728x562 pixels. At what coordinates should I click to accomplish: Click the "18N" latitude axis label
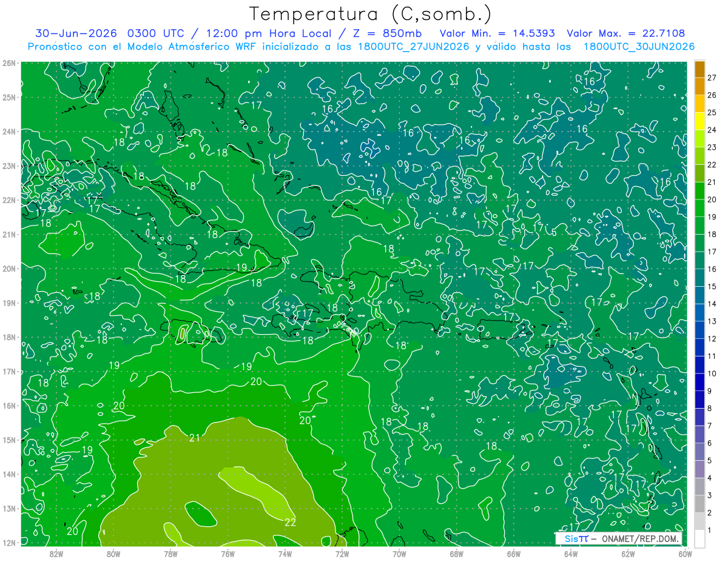9,337
